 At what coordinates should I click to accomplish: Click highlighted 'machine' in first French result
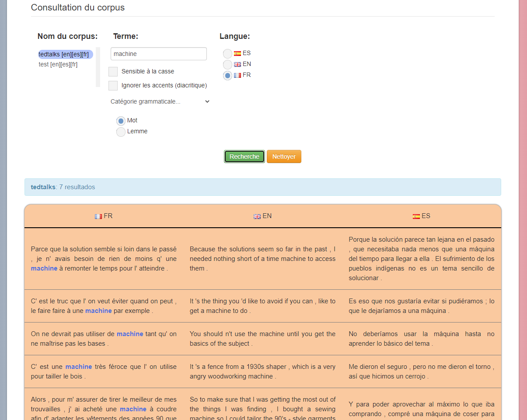click(x=44, y=268)
